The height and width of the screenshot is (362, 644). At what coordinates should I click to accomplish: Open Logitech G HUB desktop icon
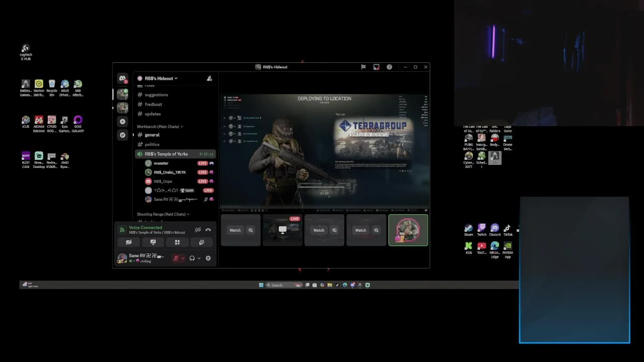pos(26,52)
